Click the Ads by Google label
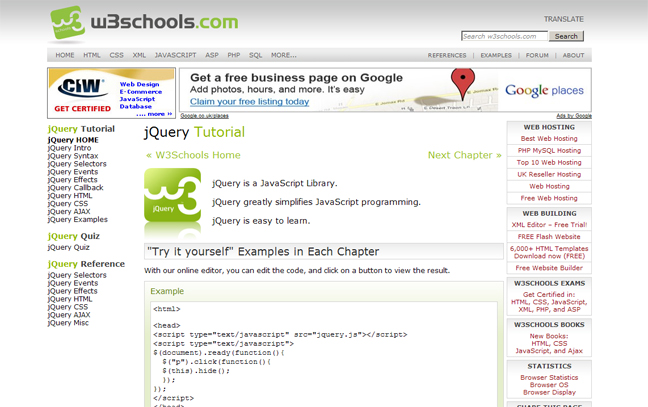 574,116
